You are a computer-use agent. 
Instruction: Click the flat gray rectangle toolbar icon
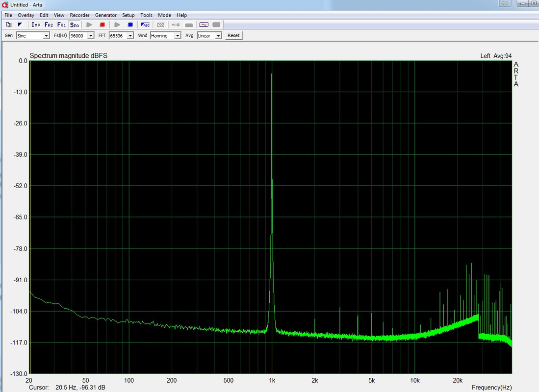(x=189, y=24)
